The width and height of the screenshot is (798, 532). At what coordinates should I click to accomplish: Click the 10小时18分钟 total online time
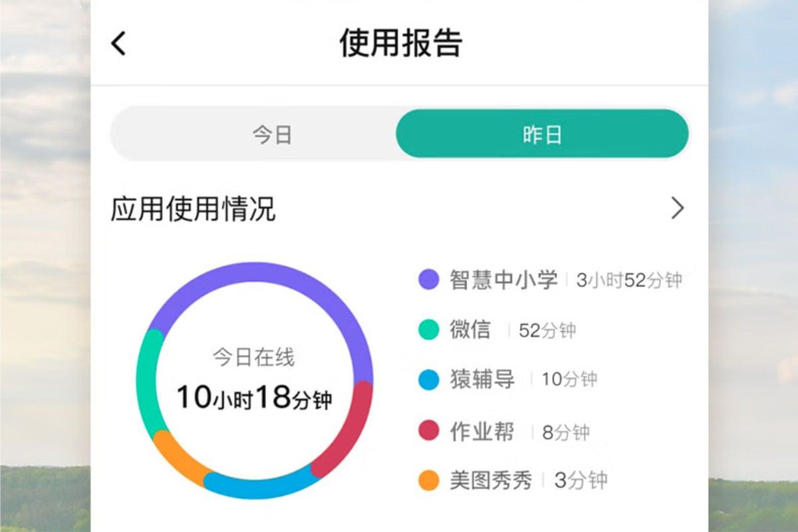coord(254,398)
